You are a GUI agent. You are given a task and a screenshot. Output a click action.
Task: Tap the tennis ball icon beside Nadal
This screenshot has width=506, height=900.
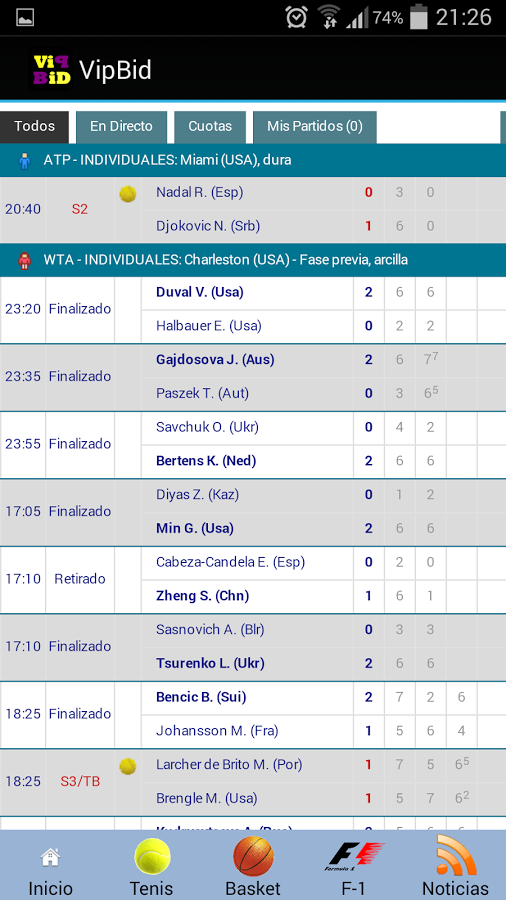[x=127, y=193]
